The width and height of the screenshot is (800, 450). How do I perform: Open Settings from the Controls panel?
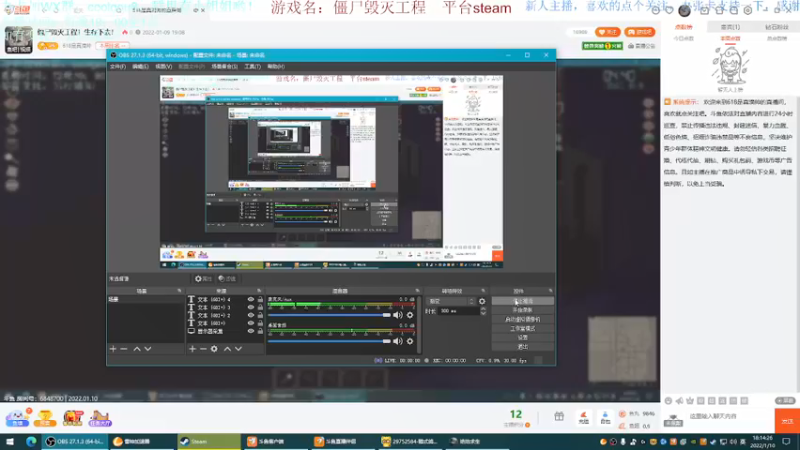pos(522,338)
